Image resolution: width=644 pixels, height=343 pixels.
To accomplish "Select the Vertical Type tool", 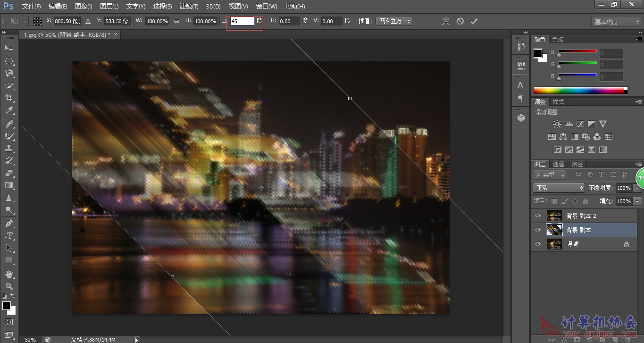I will pyautogui.click(x=9, y=236).
